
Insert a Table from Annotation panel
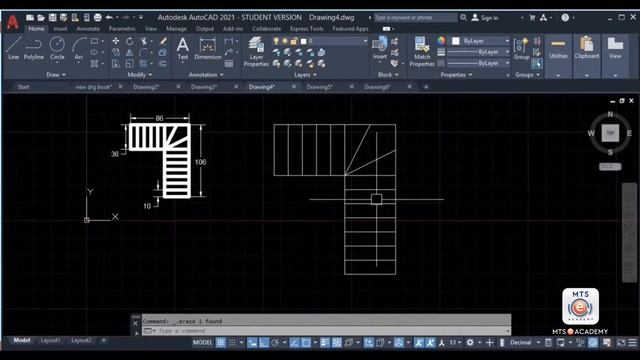click(229, 64)
